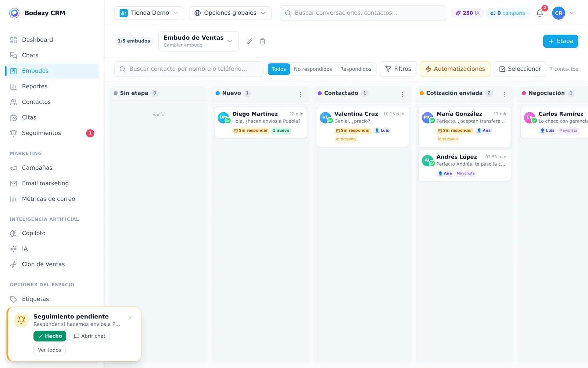Open the Valentina Cruz contact card
588x368 pixels.
tap(363, 127)
